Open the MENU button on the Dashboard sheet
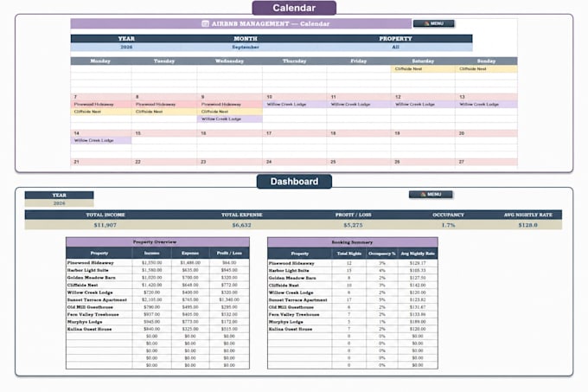 [x=431, y=195]
